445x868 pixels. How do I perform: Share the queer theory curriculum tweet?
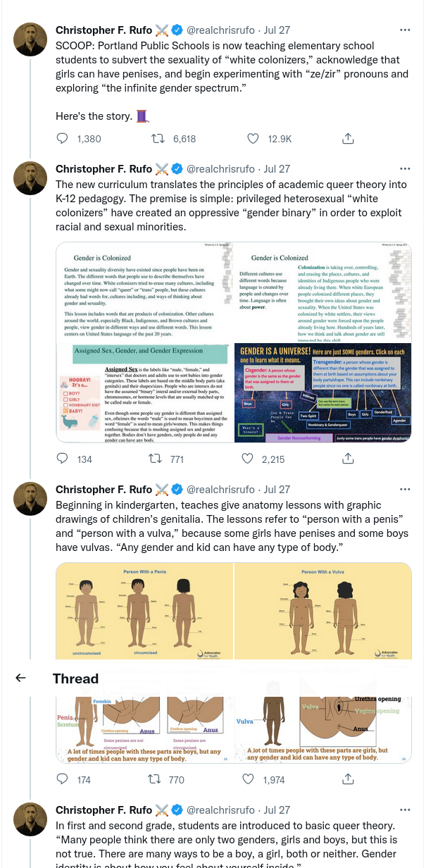pos(348,459)
